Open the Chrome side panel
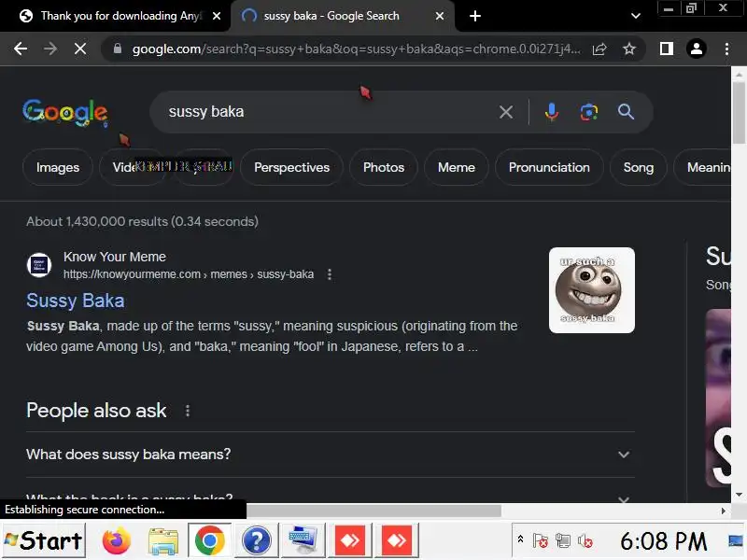 point(667,49)
